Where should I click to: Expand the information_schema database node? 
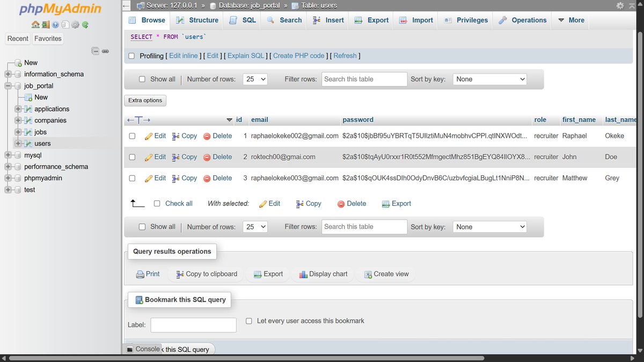[x=8, y=74]
